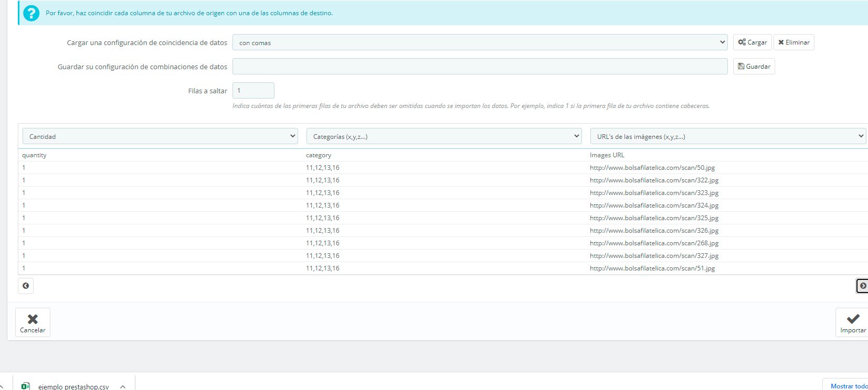This screenshot has height=390, width=868.
Task: Focus the Filas a saltar input
Action: point(253,91)
